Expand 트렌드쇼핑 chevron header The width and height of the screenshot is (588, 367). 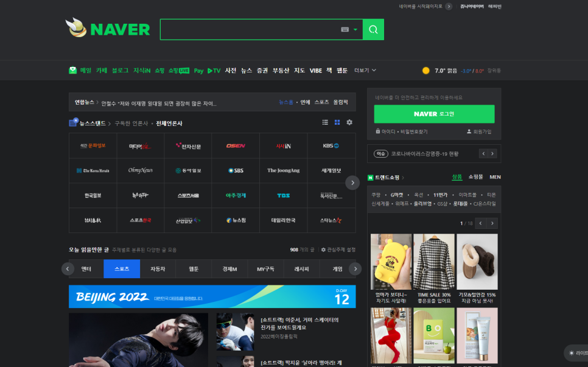(x=403, y=178)
